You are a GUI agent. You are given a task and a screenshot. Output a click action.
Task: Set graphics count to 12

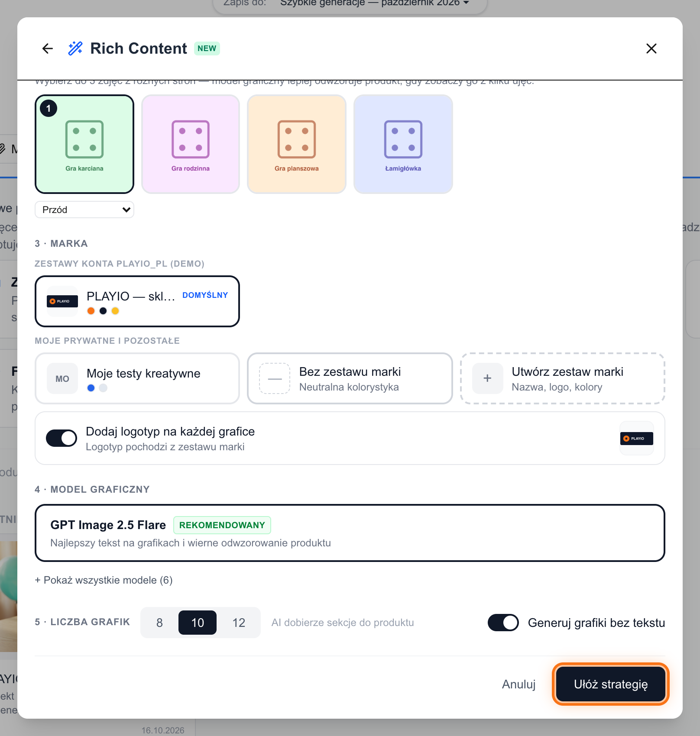[x=239, y=623]
